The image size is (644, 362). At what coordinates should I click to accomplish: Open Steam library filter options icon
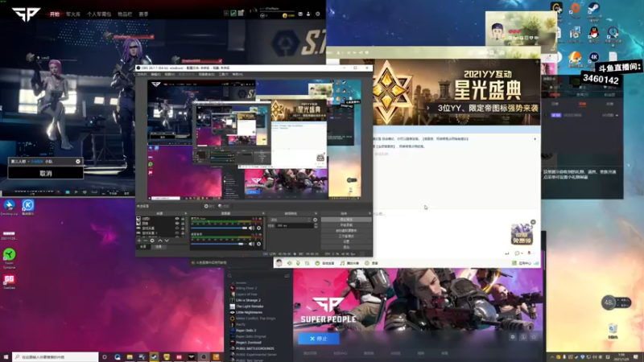[x=287, y=276]
